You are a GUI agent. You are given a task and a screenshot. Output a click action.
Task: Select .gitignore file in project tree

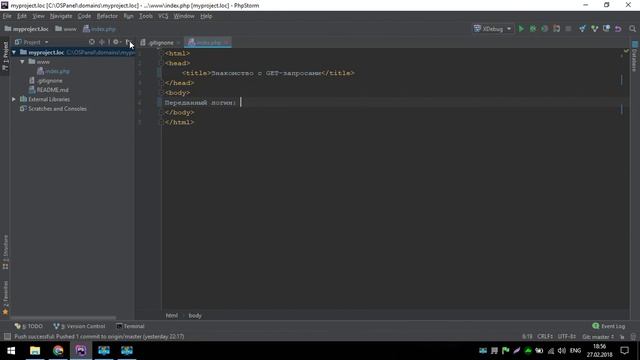pyautogui.click(x=46, y=80)
